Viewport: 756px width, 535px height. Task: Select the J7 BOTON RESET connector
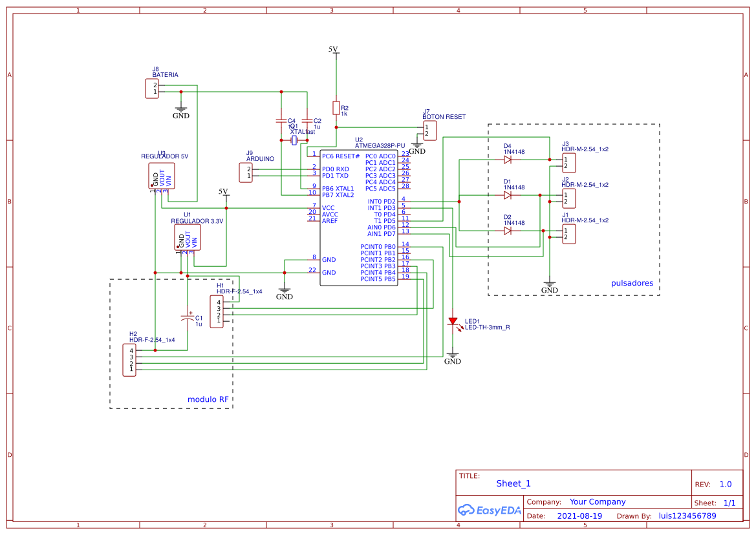click(430, 130)
